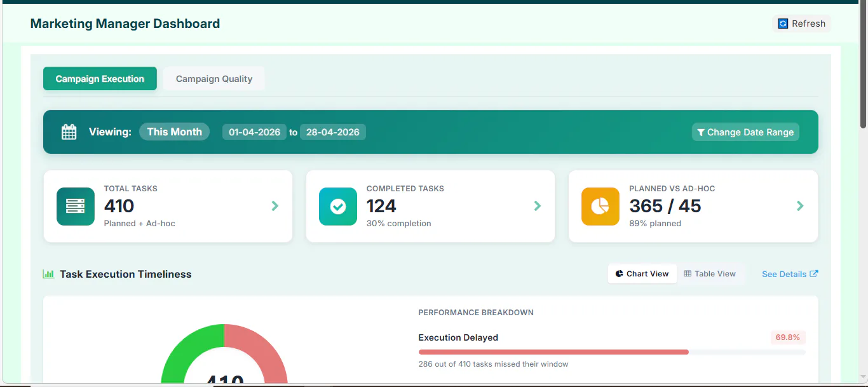Viewport: 868px width, 387px height.
Task: Open the Campaign Quality tab
Action: coord(214,79)
